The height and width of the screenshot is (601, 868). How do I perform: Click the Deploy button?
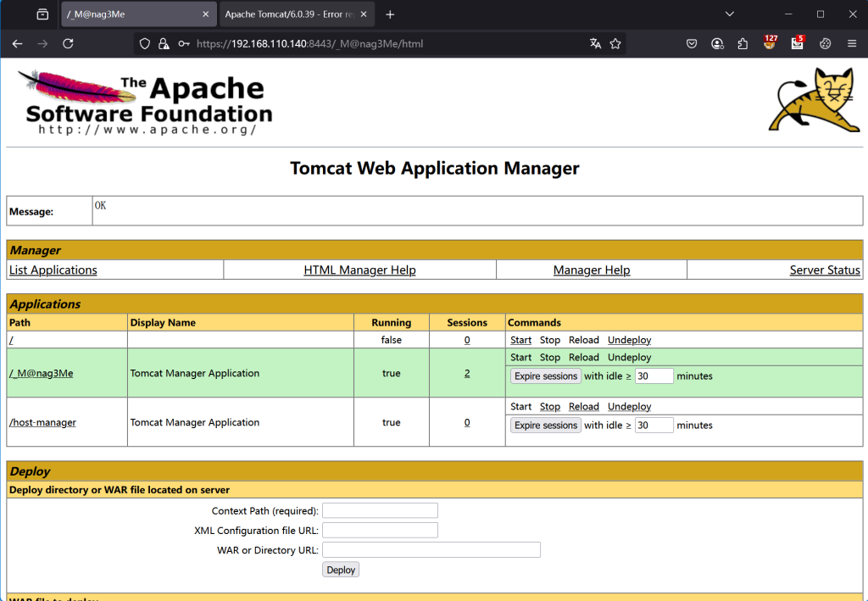(x=341, y=570)
